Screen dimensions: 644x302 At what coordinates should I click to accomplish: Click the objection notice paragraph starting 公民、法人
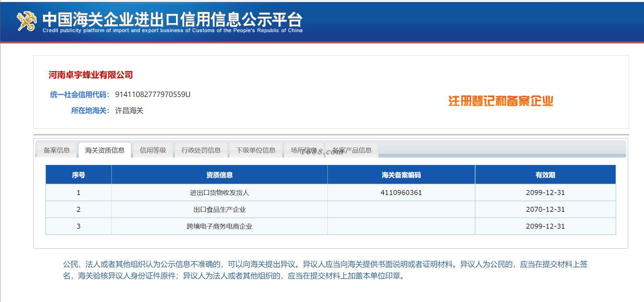tap(325, 270)
